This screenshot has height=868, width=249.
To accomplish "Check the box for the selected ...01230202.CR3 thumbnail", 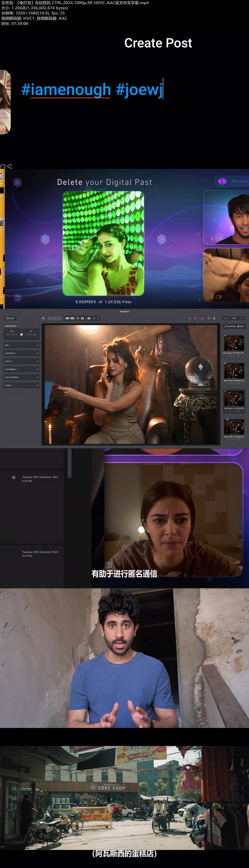I will click(238, 411).
